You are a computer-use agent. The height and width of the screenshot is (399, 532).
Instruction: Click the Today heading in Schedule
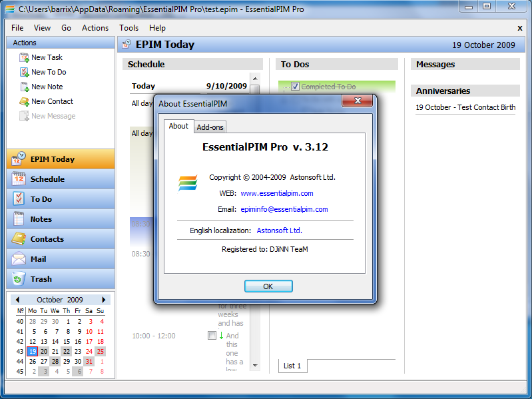click(x=143, y=86)
